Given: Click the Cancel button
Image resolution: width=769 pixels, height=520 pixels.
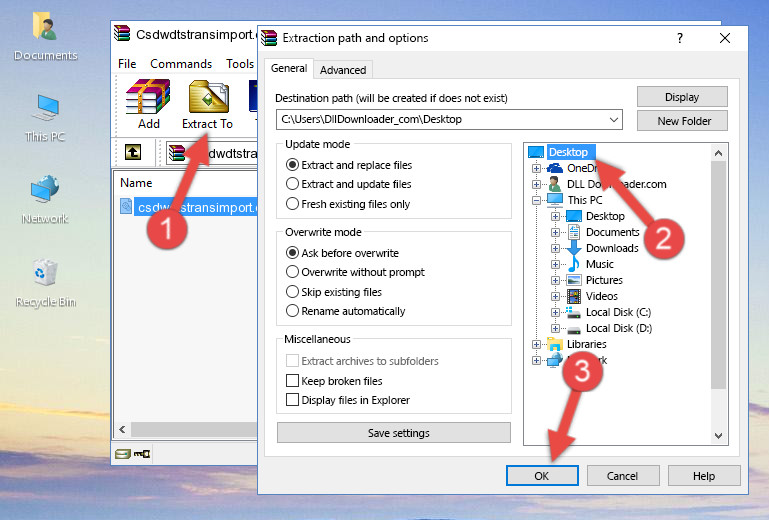Looking at the screenshot, I should (x=622, y=476).
